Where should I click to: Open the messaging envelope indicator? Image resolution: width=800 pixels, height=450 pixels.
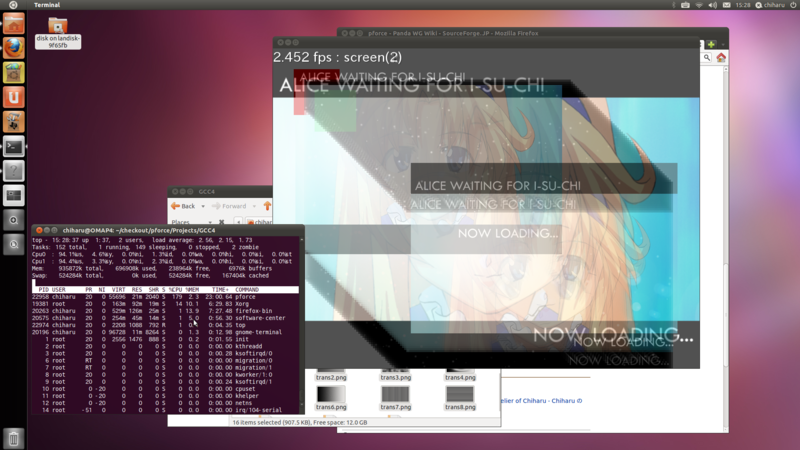click(x=727, y=5)
